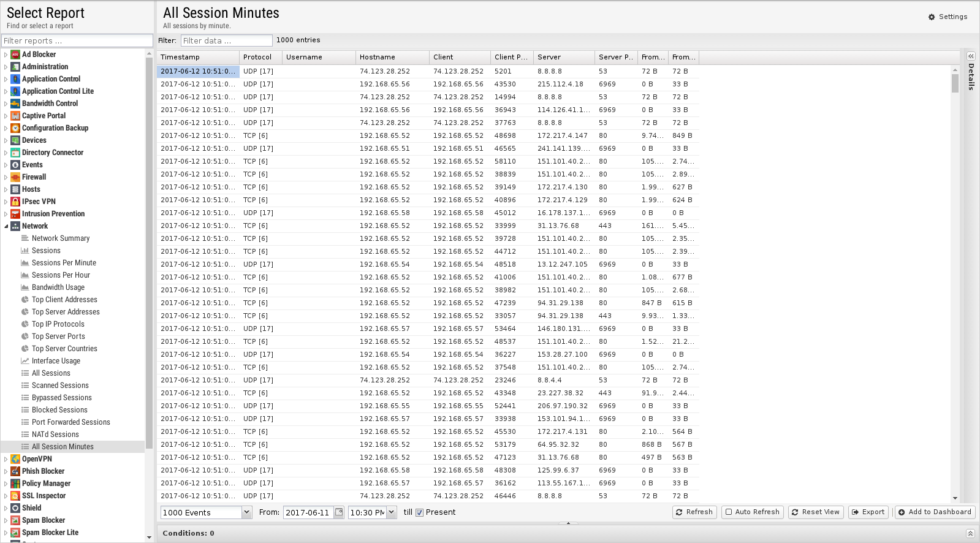Click the OpenVPN icon
Viewport: 980px width, 543px height.
(15, 459)
